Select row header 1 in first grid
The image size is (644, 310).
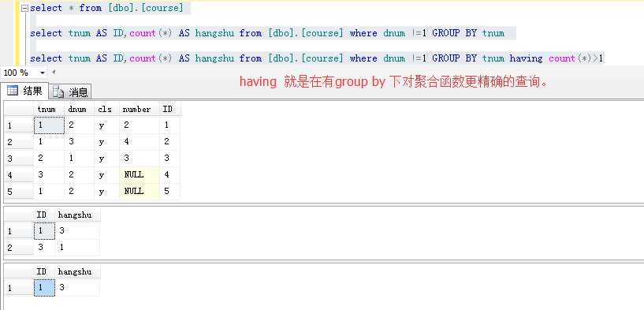(18, 125)
